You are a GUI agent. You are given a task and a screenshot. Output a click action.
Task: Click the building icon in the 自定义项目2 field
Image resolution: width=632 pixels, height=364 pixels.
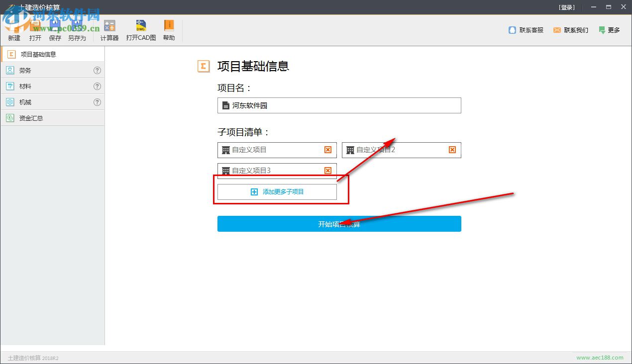click(350, 150)
